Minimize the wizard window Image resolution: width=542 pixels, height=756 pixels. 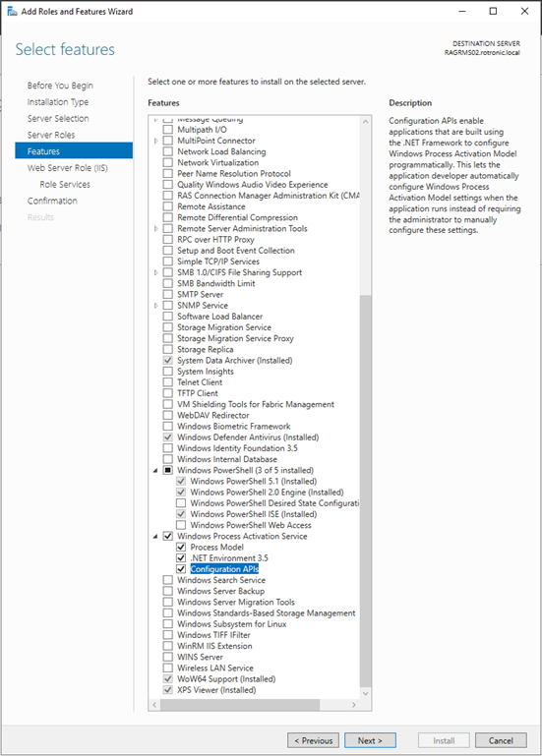462,11
